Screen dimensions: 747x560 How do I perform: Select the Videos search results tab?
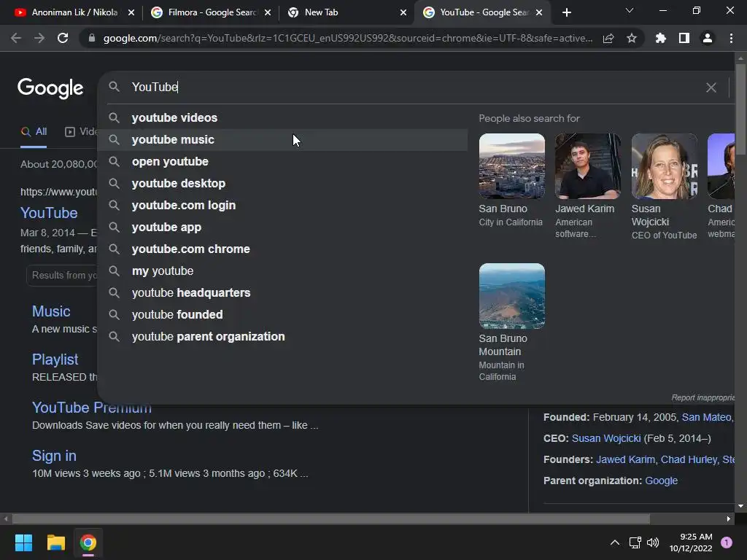[x=81, y=132]
